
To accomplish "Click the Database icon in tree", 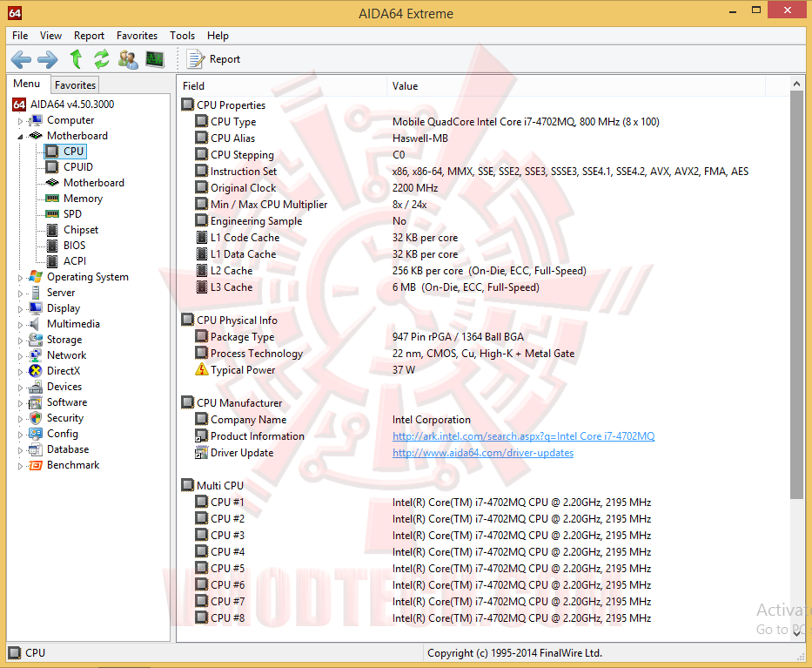I will (x=35, y=449).
